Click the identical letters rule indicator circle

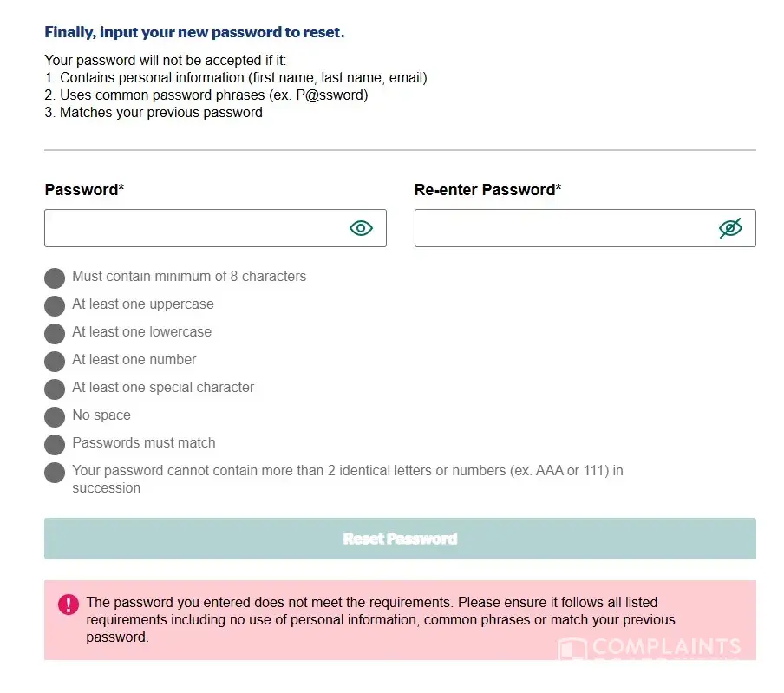pyautogui.click(x=55, y=473)
